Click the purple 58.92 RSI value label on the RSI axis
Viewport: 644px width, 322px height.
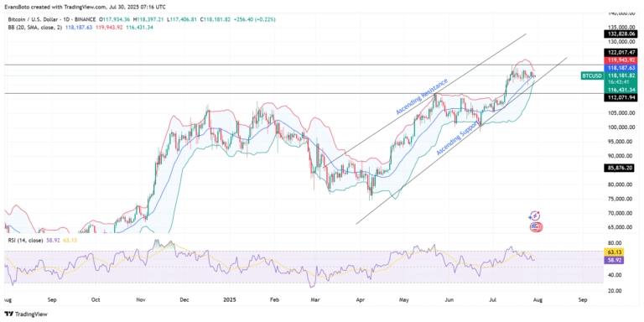[614, 260]
